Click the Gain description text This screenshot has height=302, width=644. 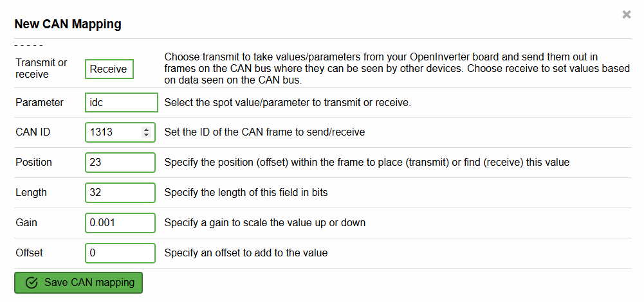(x=264, y=223)
